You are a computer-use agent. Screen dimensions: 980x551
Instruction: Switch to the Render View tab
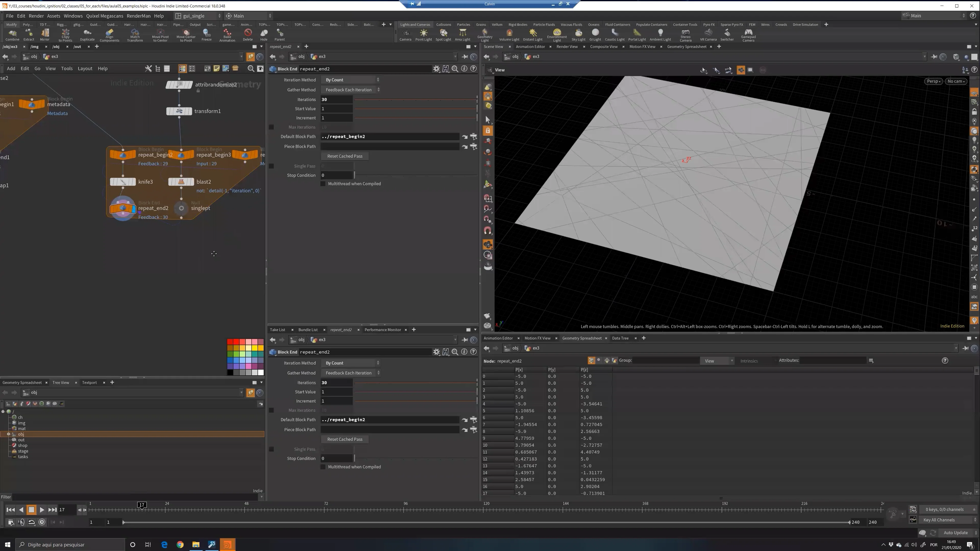coord(567,46)
